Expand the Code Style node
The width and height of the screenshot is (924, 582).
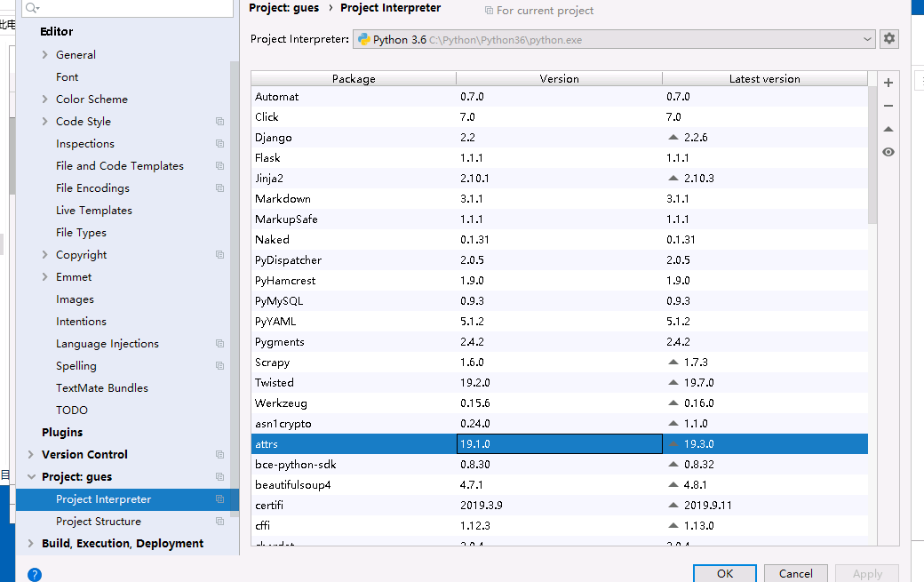pyautogui.click(x=44, y=122)
